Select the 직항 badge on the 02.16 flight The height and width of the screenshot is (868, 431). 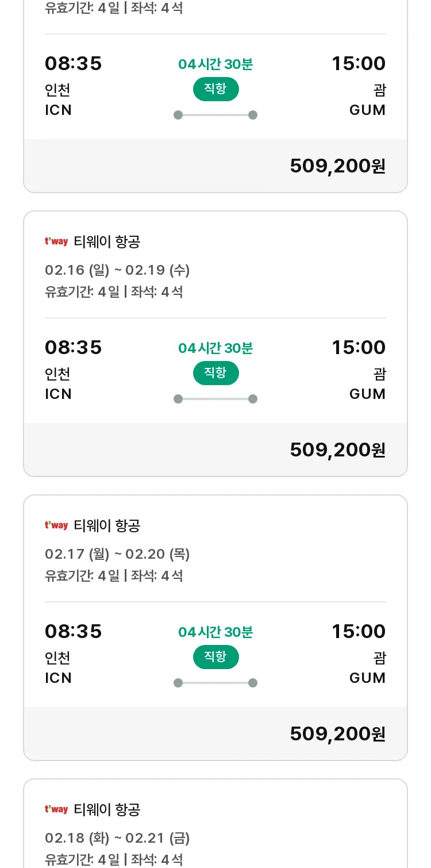(x=215, y=373)
